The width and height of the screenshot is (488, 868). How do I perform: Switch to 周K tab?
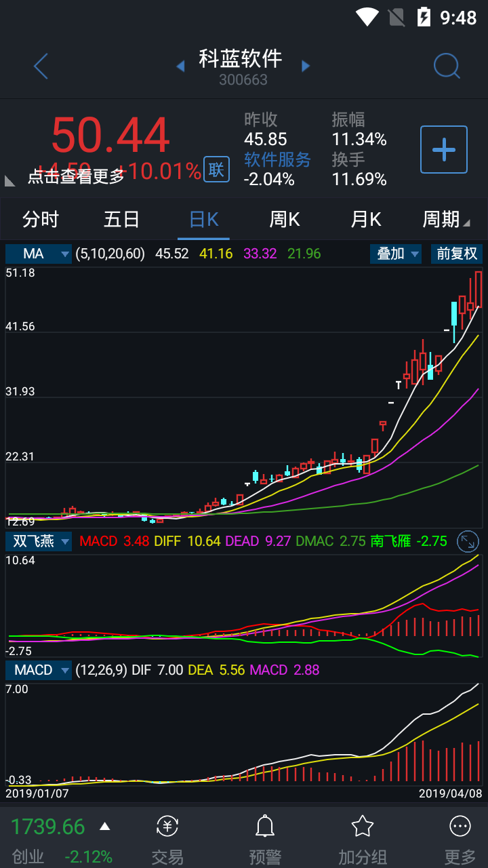pos(285,219)
